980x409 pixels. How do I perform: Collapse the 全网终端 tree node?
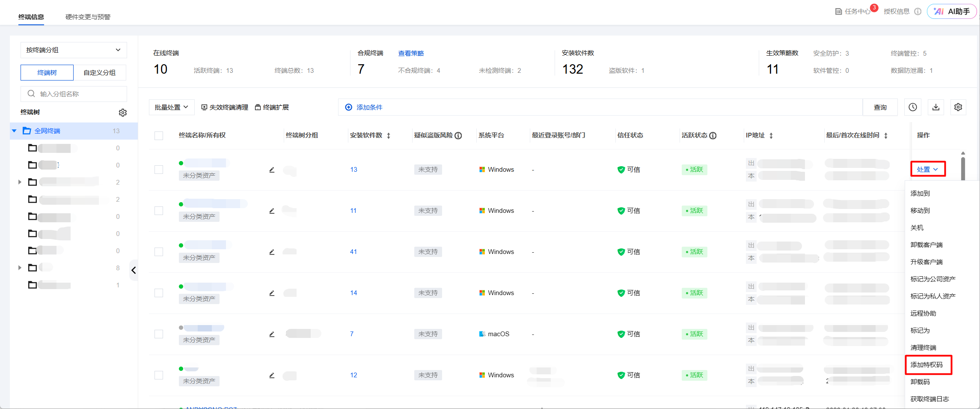[x=14, y=131]
